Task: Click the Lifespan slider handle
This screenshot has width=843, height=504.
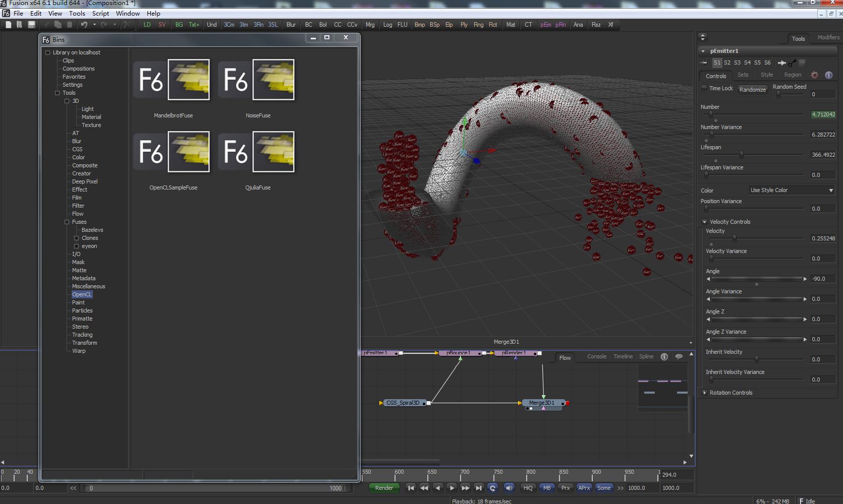Action: [741, 154]
